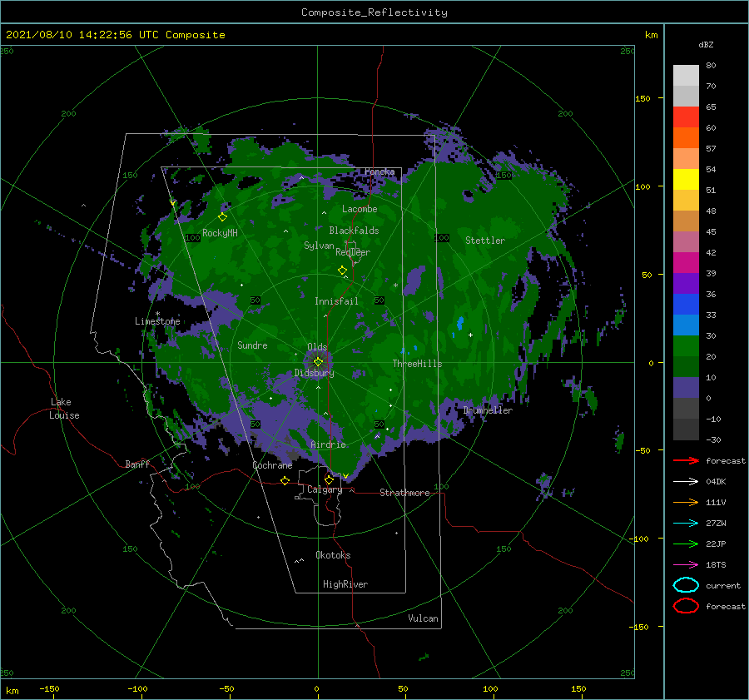Select the red 60-65 dBZ swatch
749x700 pixels.
pos(686,117)
